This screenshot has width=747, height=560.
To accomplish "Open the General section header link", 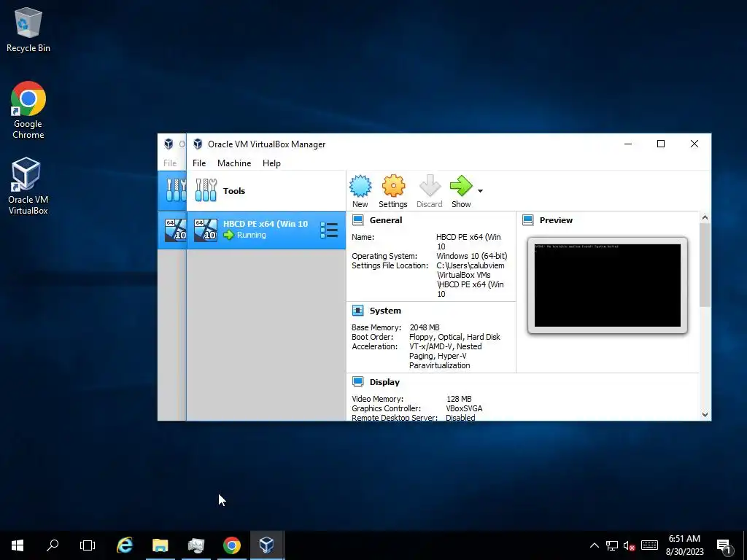I will 385,220.
